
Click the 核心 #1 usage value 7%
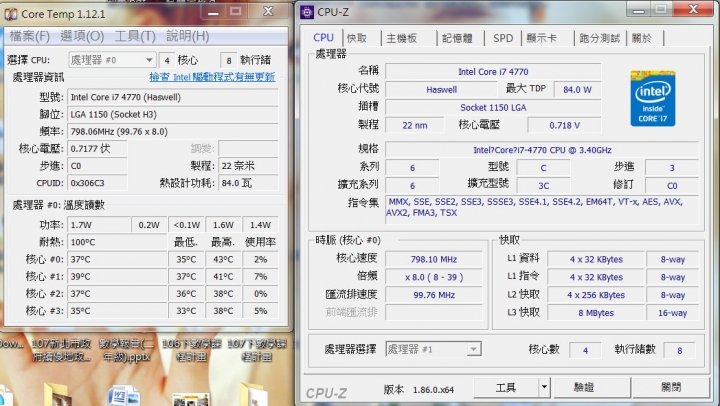(x=260, y=276)
